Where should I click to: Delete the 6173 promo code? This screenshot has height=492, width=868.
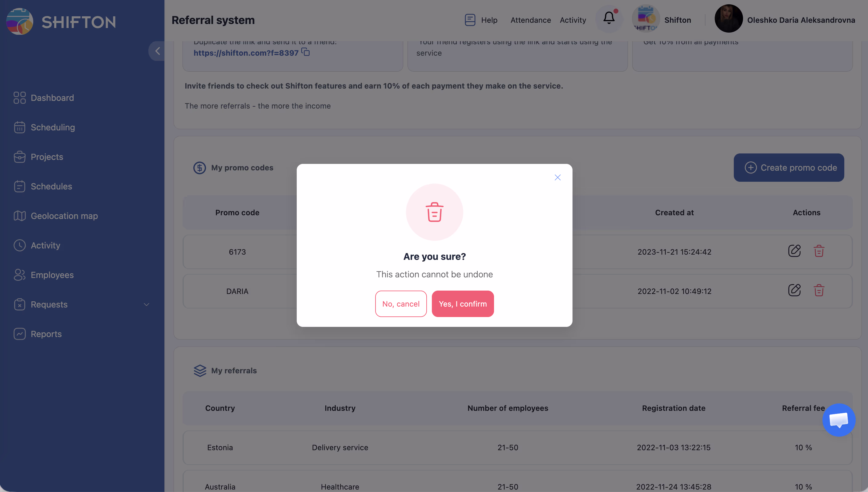tap(819, 251)
